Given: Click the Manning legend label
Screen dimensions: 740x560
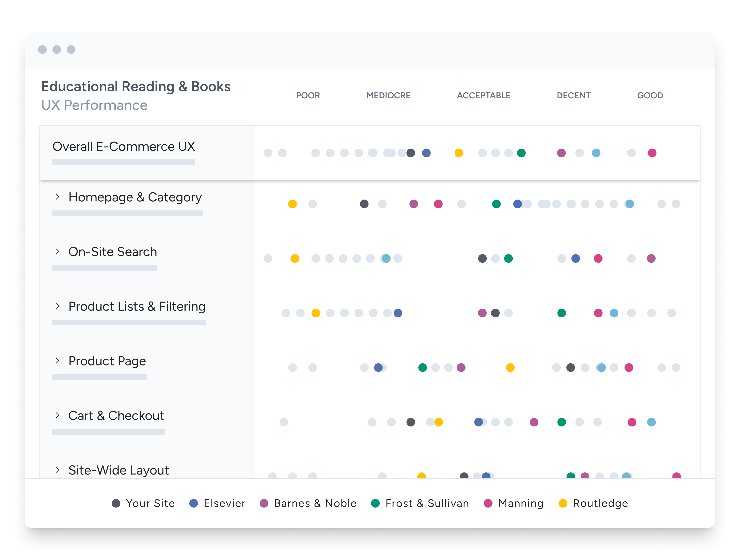Looking at the screenshot, I should point(521,503).
